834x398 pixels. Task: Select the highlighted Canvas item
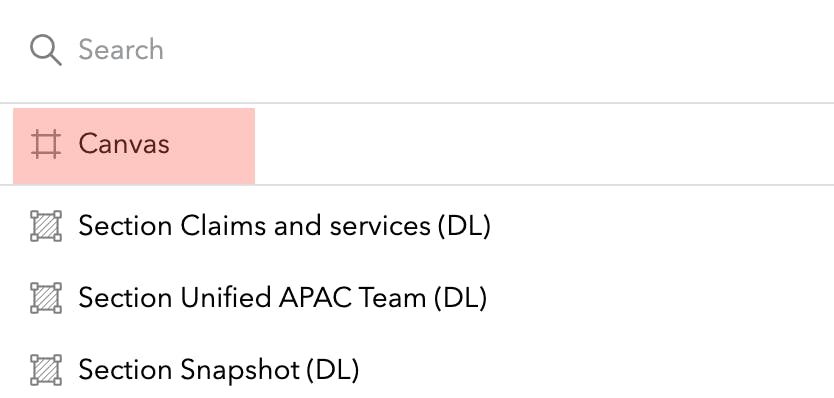134,146
